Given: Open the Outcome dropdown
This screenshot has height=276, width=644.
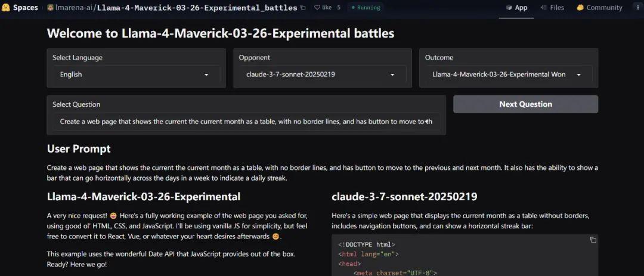Looking at the screenshot, I should tap(509, 75).
